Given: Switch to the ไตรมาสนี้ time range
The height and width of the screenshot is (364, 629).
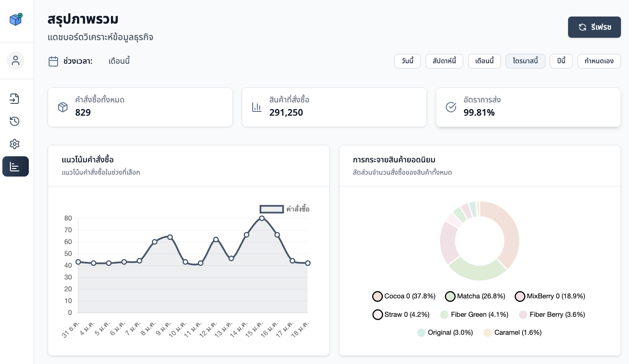Looking at the screenshot, I should coord(525,61).
